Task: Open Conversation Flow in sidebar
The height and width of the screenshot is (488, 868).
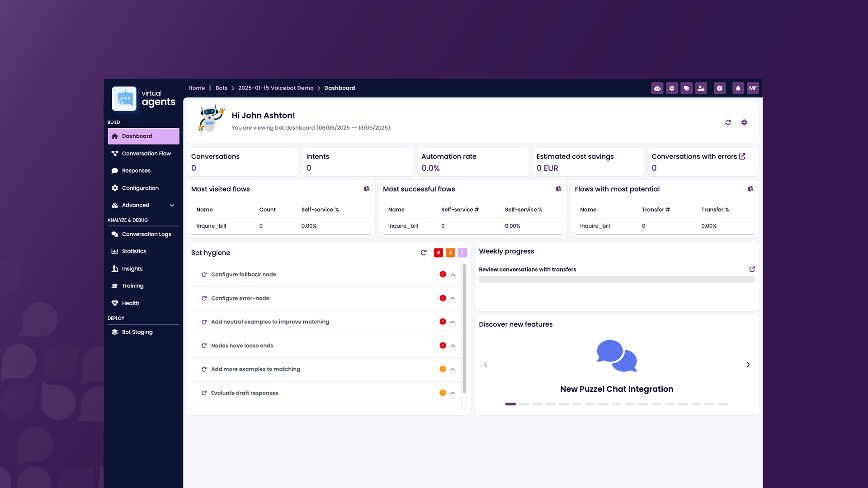Action: [x=146, y=154]
